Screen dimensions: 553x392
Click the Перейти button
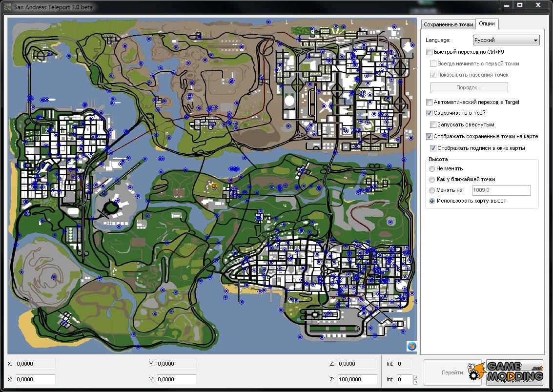[452, 372]
